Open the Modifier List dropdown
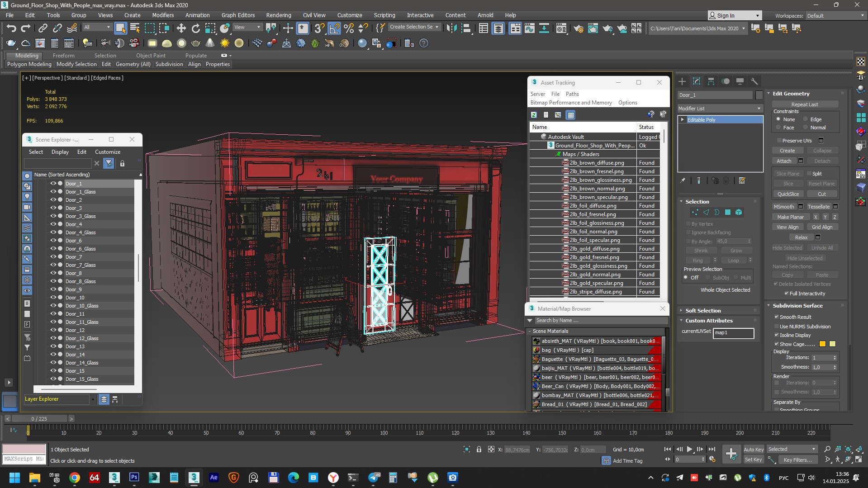Screen dimensions: 868x488 pos(720,109)
